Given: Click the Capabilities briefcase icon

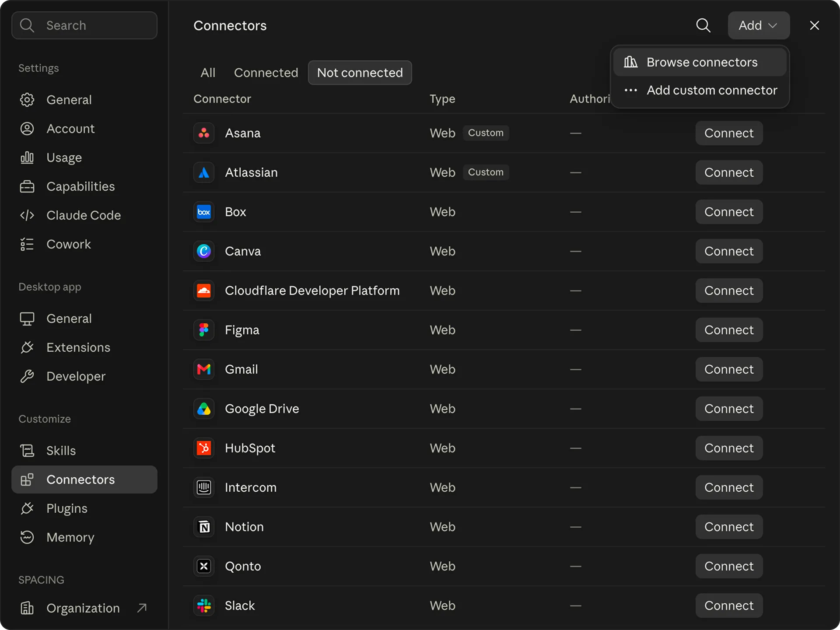Looking at the screenshot, I should [27, 186].
